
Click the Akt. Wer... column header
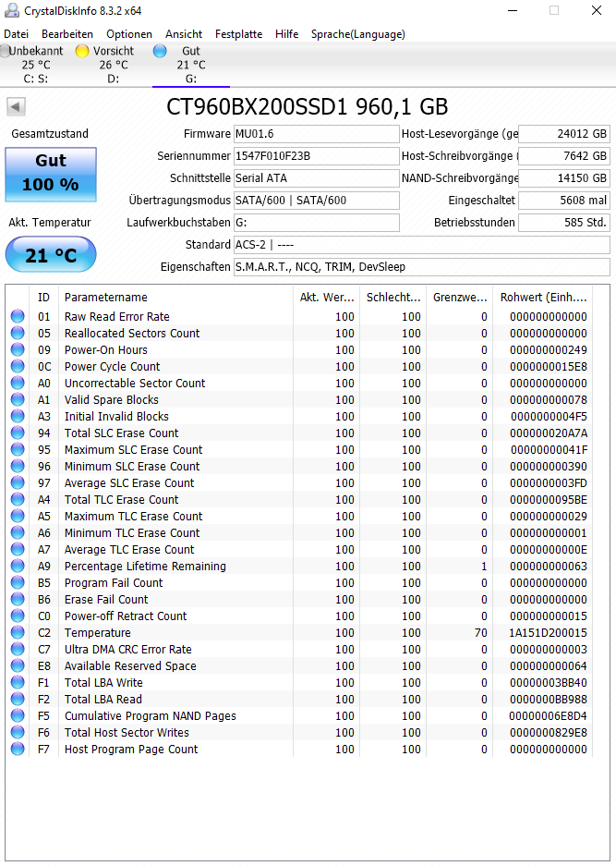click(326, 297)
